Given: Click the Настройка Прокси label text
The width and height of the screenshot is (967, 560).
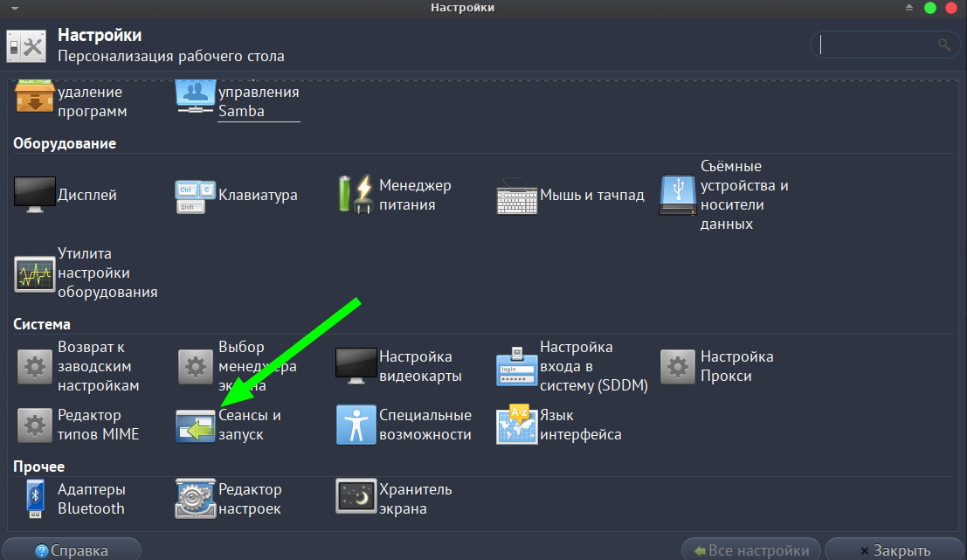Looking at the screenshot, I should tap(737, 366).
